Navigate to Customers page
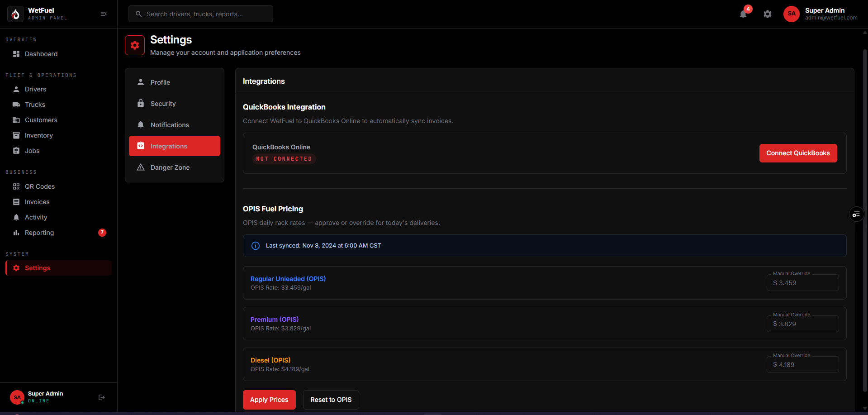The width and height of the screenshot is (868, 415). [x=58, y=120]
